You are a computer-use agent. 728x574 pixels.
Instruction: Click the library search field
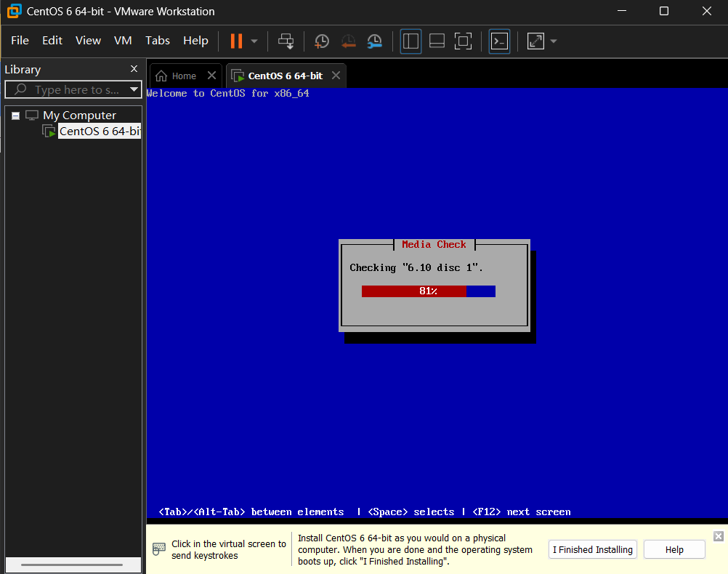click(73, 89)
